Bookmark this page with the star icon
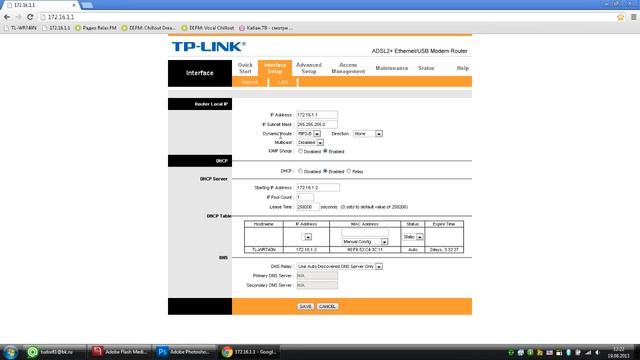Viewport: 640px width, 360px height. tap(620, 17)
